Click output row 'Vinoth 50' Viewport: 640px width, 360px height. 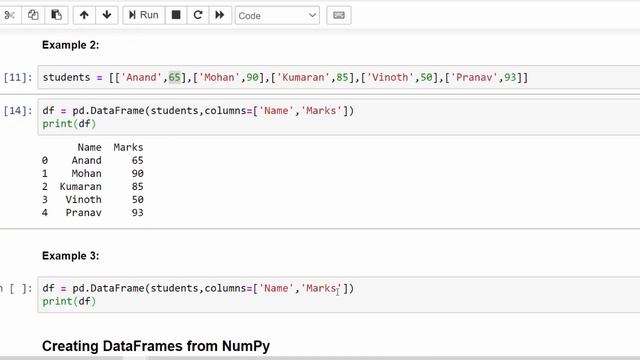[x=93, y=200]
